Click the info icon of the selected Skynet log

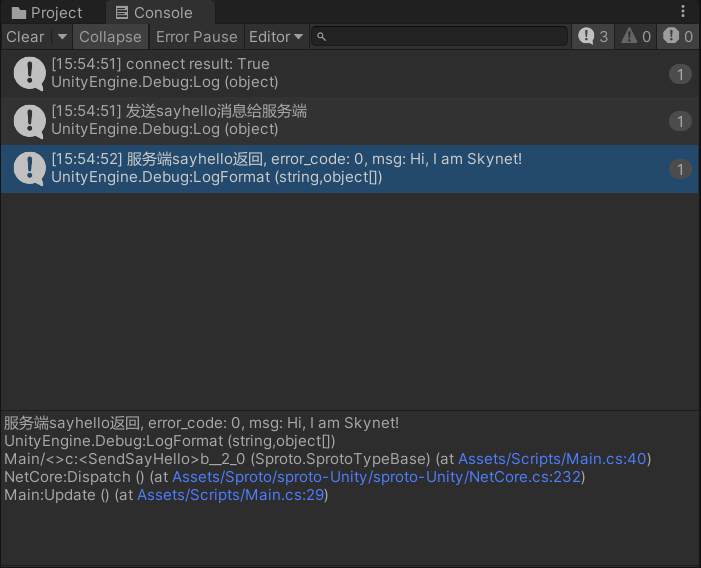pos(27,169)
